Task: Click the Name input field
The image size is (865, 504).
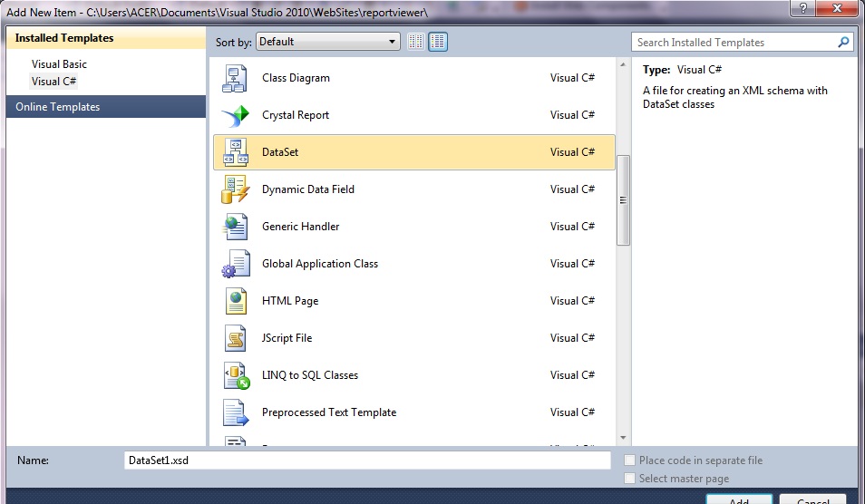Action: [x=367, y=460]
